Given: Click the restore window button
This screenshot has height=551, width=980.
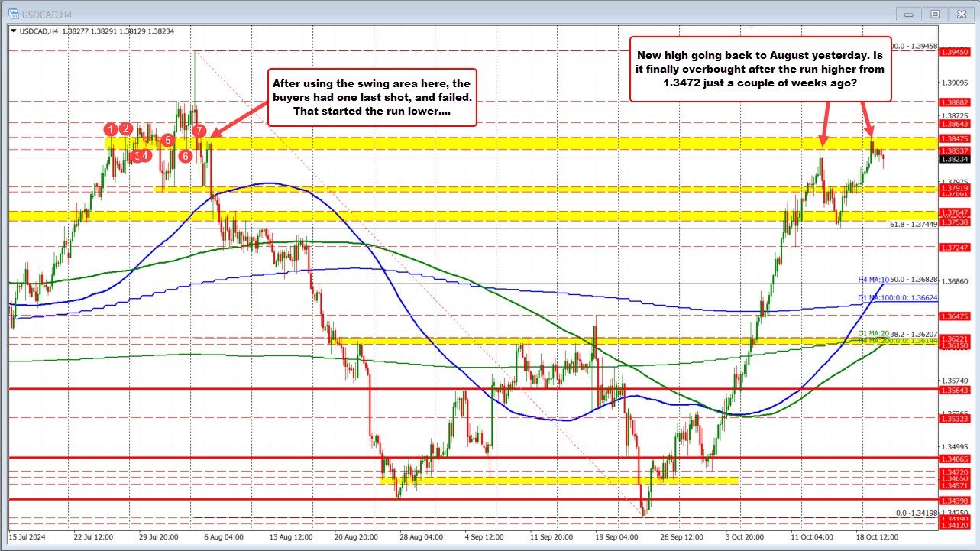Looking at the screenshot, I should pyautogui.click(x=935, y=14).
